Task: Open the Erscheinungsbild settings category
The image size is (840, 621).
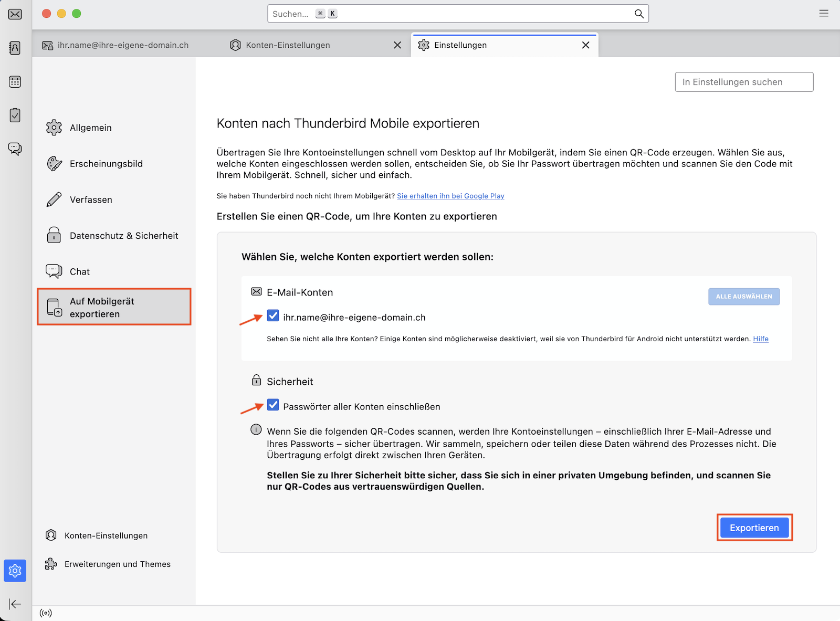Action: 114,164
